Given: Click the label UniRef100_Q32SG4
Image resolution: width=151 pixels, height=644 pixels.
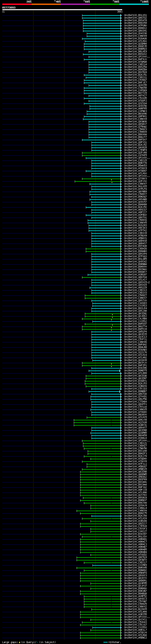Looking at the screenshot, I should (x=135, y=103).
